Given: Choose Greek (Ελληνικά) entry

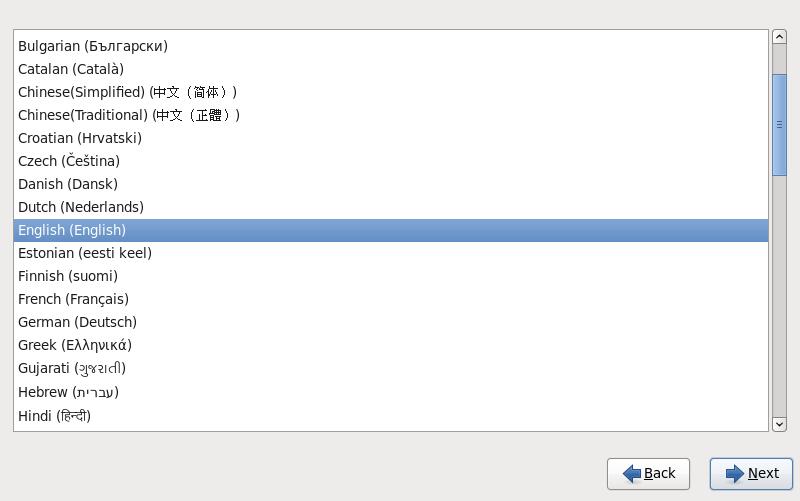Looking at the screenshot, I should tap(75, 345).
